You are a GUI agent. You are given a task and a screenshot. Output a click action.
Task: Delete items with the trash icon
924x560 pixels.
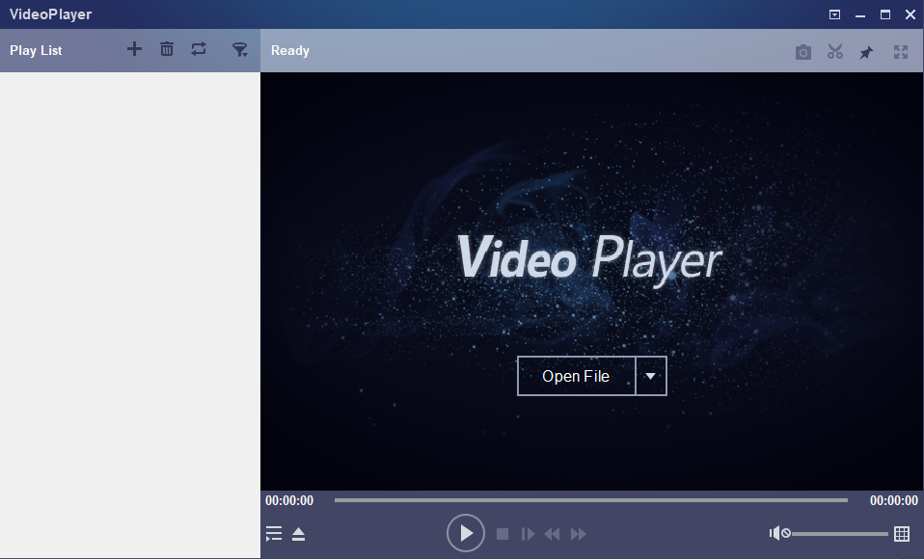[167, 49]
